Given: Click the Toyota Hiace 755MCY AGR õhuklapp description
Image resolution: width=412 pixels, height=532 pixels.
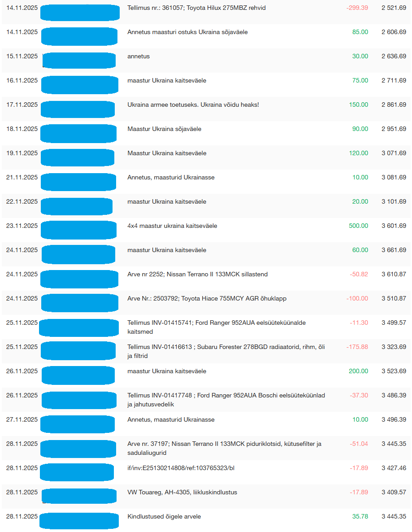Looking at the screenshot, I should [207, 299].
